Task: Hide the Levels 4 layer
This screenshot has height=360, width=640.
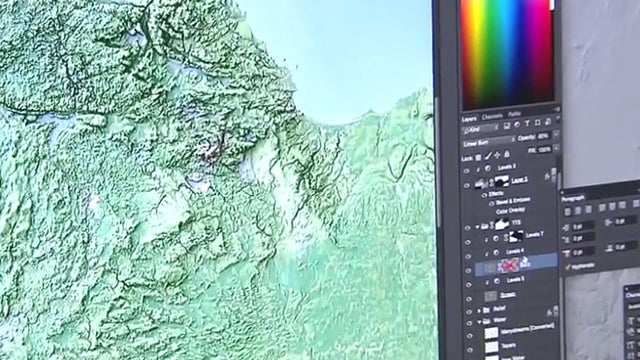Action: 468,256
